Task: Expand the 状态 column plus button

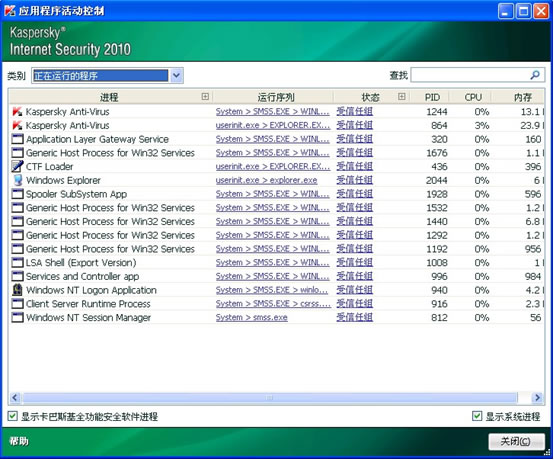Action: pyautogui.click(x=401, y=96)
